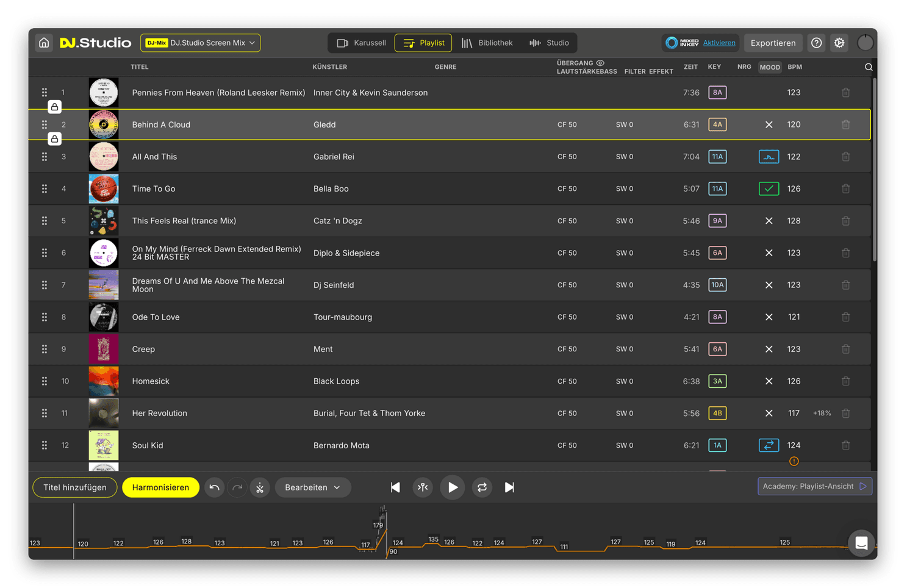Toggle the lock between tracks 2 and 3
Screen dimensions: 907x588
coord(54,139)
